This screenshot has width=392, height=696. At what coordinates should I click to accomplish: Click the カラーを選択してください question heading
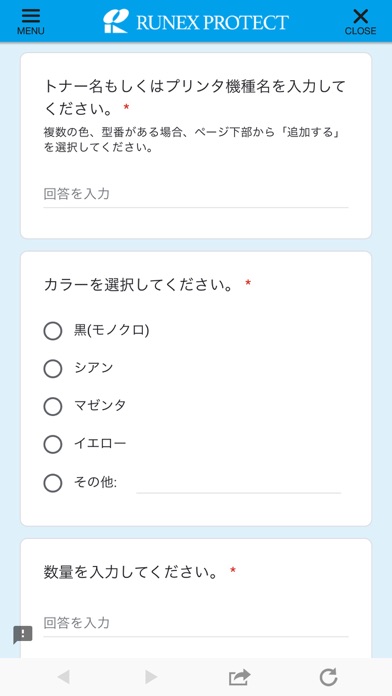pyautogui.click(x=139, y=285)
